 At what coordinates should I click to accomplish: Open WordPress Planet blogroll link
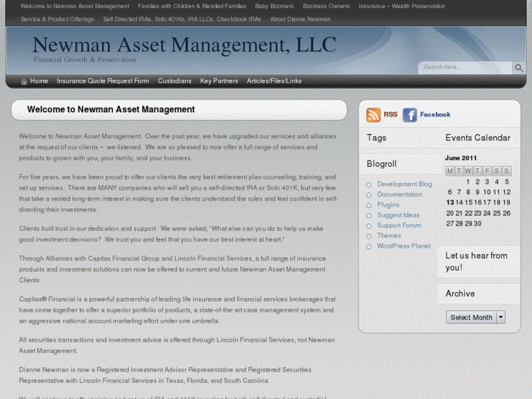(404, 246)
